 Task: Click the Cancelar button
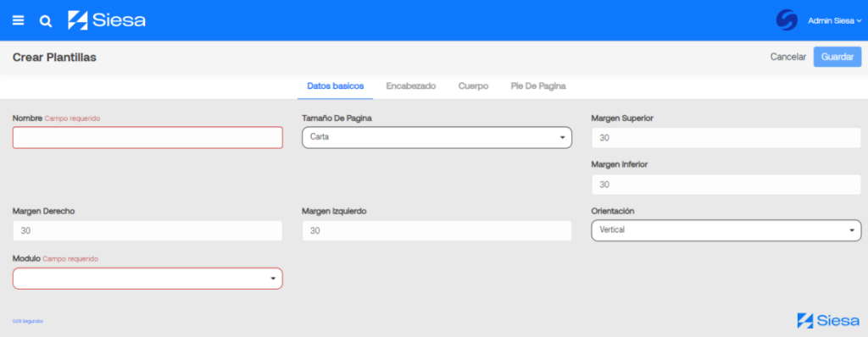tap(788, 57)
